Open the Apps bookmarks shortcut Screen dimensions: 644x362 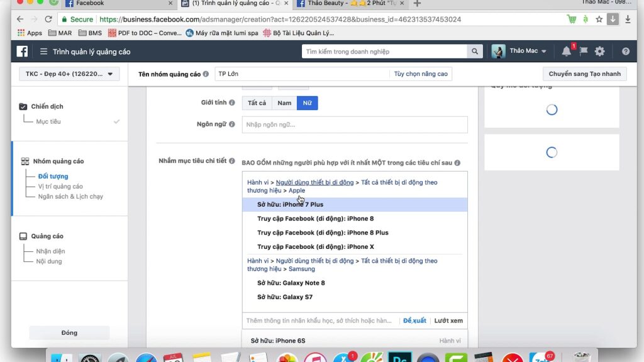[x=30, y=33]
